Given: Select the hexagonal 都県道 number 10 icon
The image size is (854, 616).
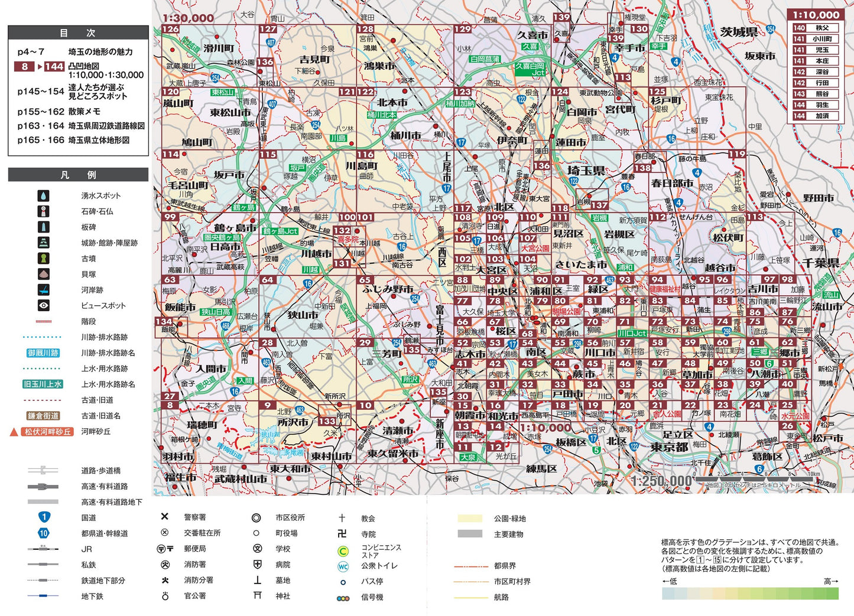Looking at the screenshot, I should [x=43, y=533].
